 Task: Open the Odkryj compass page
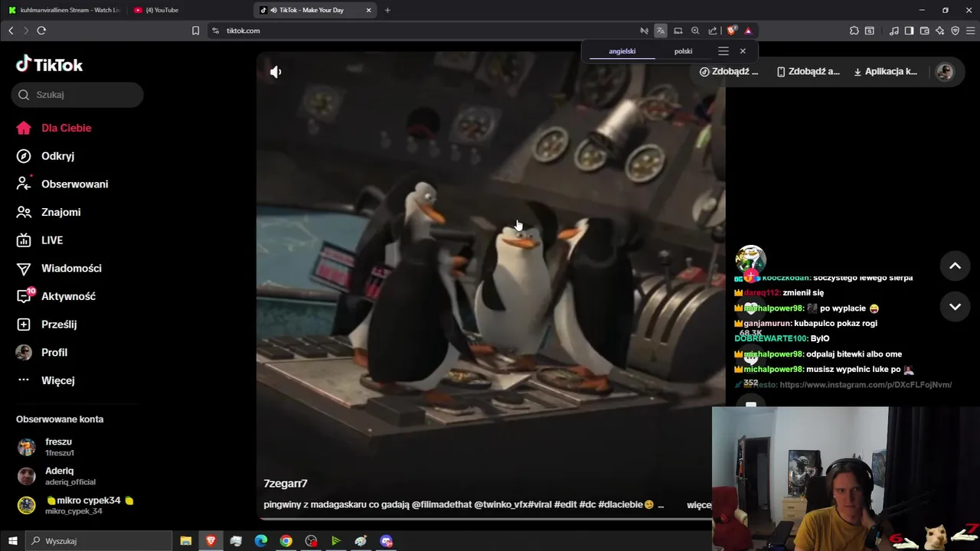click(x=46, y=156)
